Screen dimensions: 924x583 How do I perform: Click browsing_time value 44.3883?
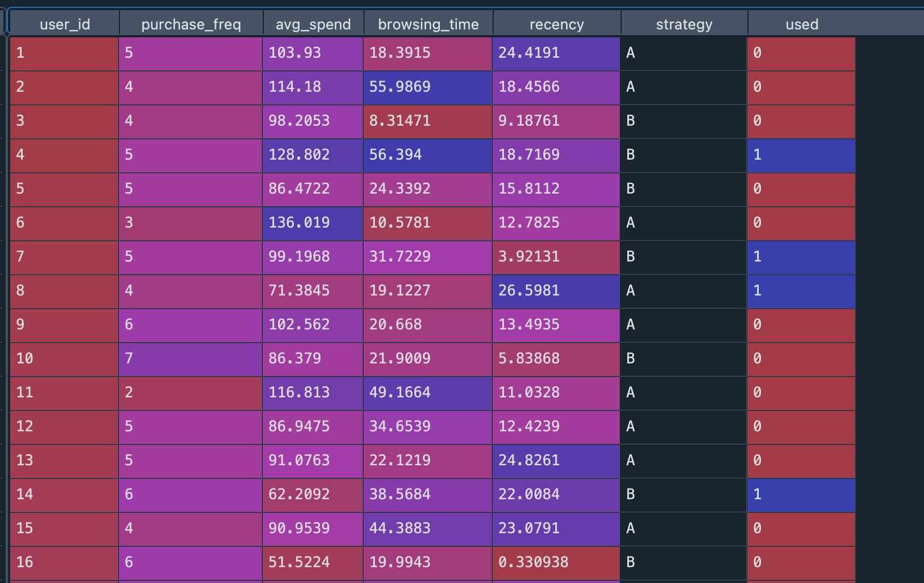427,529
